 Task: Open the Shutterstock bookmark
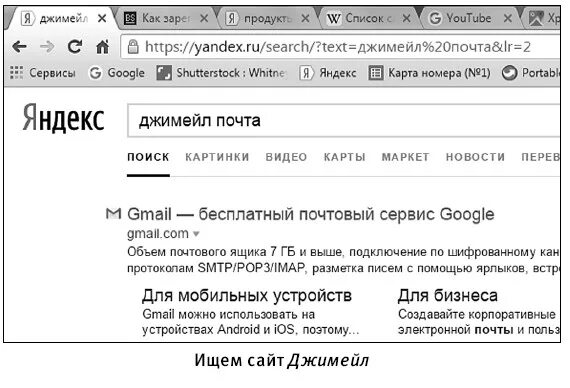221,73
